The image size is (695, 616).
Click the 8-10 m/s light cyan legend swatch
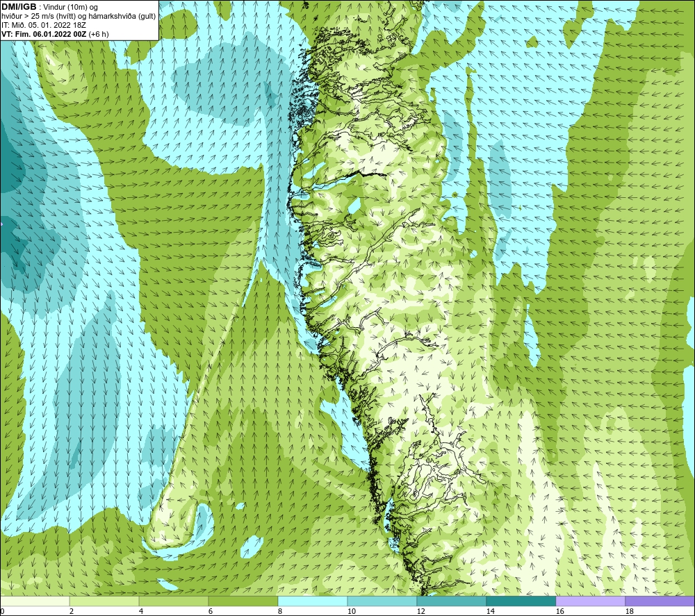pyautogui.click(x=313, y=601)
